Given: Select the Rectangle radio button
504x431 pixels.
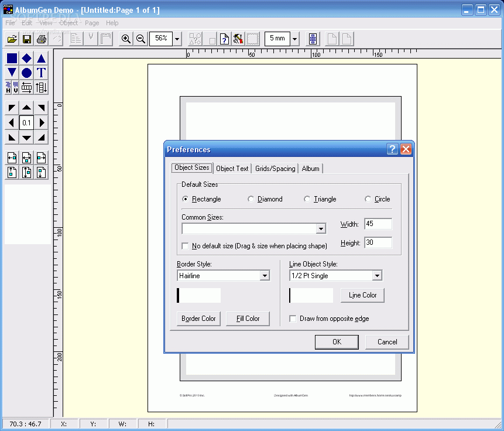Looking at the screenshot, I should click(x=185, y=199).
